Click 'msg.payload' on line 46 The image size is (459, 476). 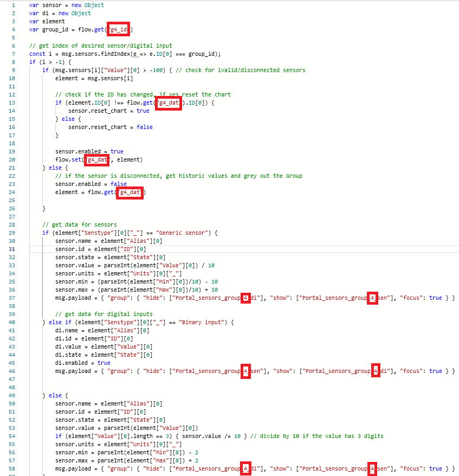tap(73, 371)
